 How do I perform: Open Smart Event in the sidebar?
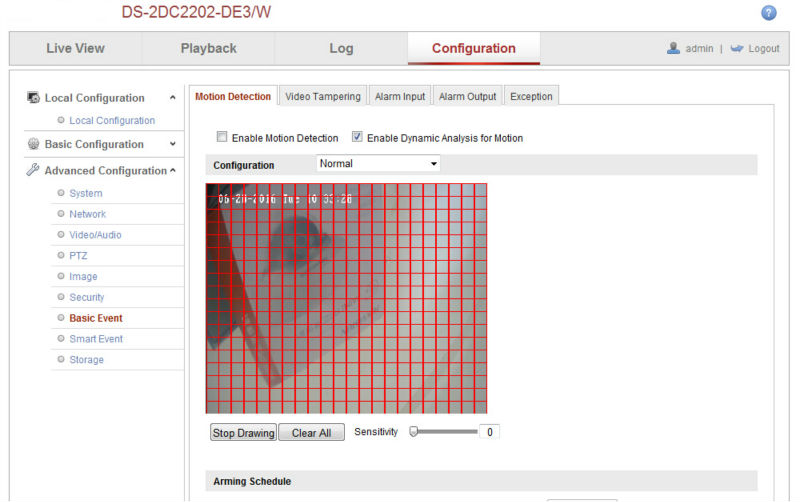click(96, 339)
